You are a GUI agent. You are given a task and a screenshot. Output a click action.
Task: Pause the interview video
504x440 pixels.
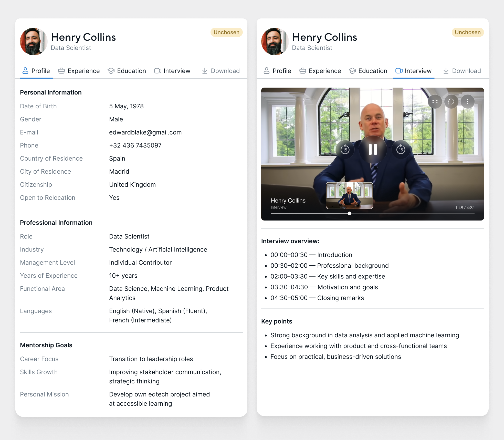373,149
